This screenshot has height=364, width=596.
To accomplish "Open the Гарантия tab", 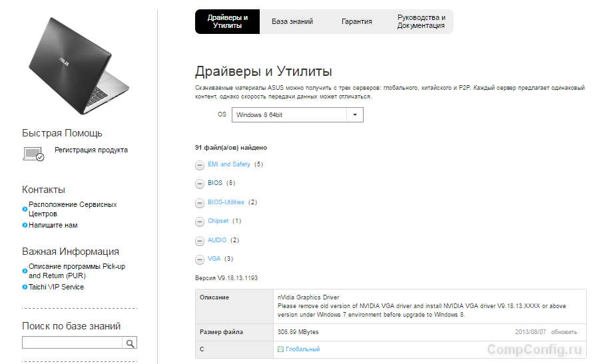I will (357, 21).
